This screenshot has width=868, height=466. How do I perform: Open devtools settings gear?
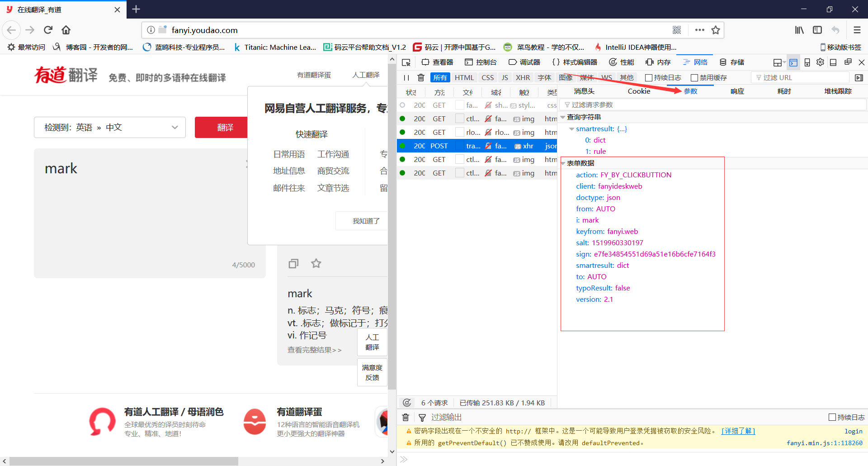click(x=820, y=62)
